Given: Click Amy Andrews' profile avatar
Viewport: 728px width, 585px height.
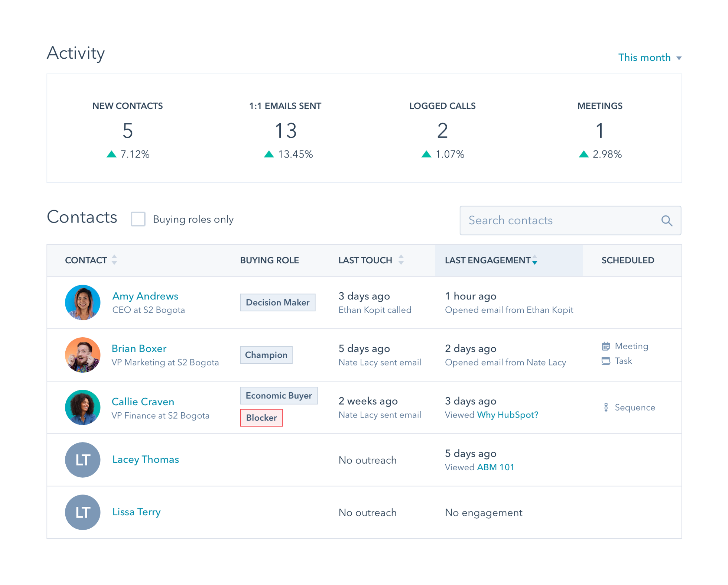Looking at the screenshot, I should click(82, 302).
